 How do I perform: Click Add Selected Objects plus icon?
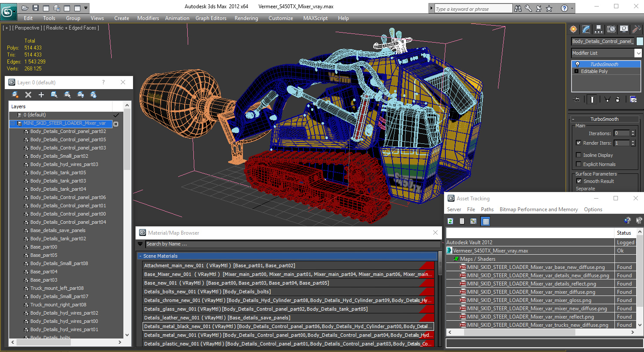(41, 95)
